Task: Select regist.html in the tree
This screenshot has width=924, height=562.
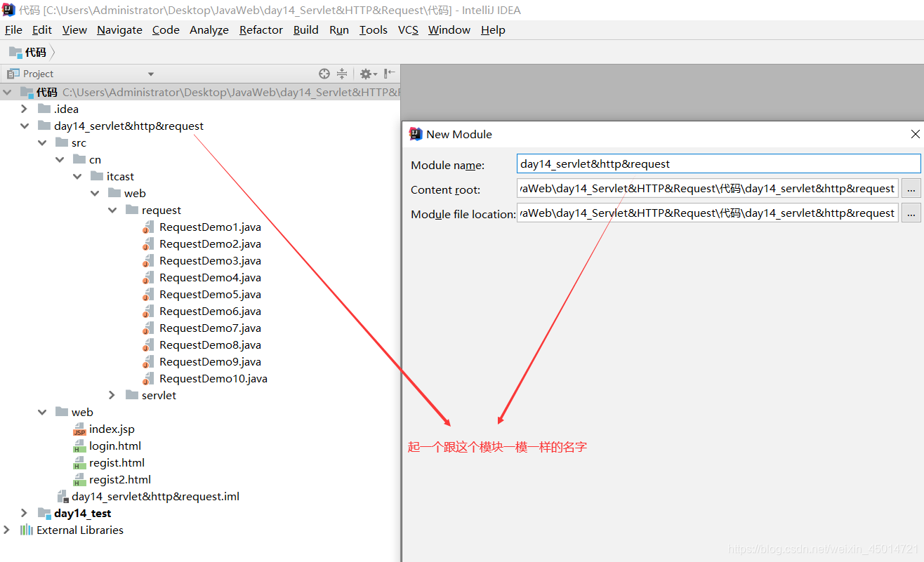Action: point(117,463)
